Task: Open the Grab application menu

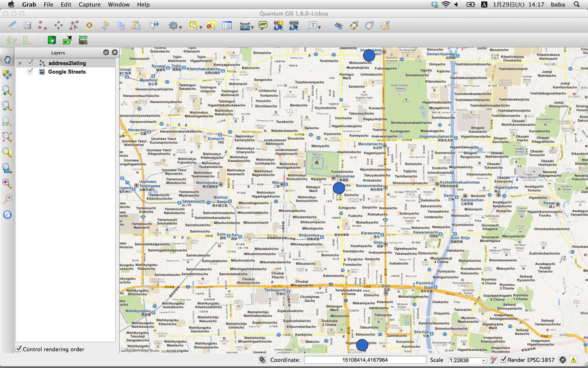Action: (29, 4)
